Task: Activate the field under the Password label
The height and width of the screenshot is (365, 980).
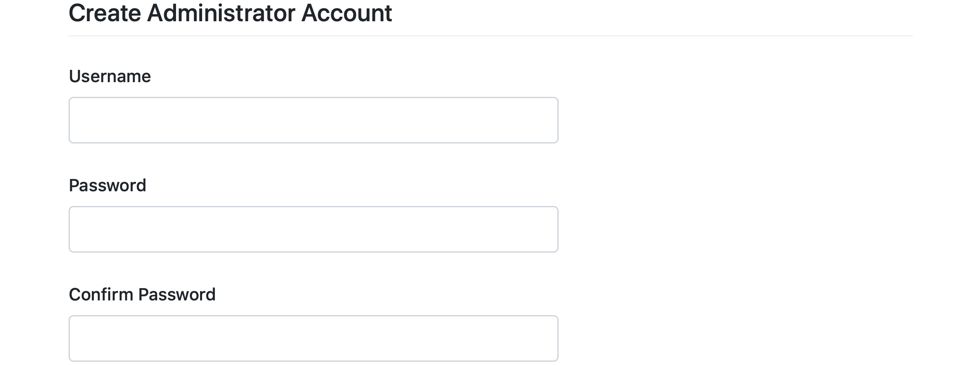Action: [x=313, y=229]
